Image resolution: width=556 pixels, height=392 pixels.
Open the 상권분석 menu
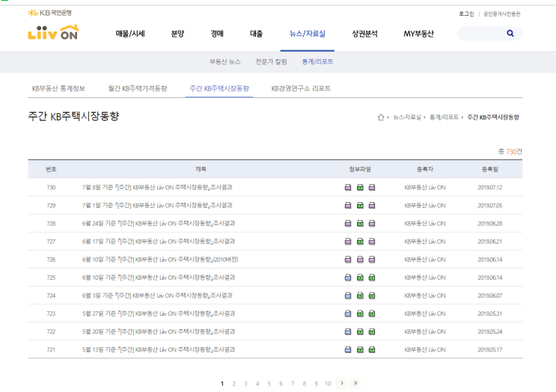pos(364,34)
